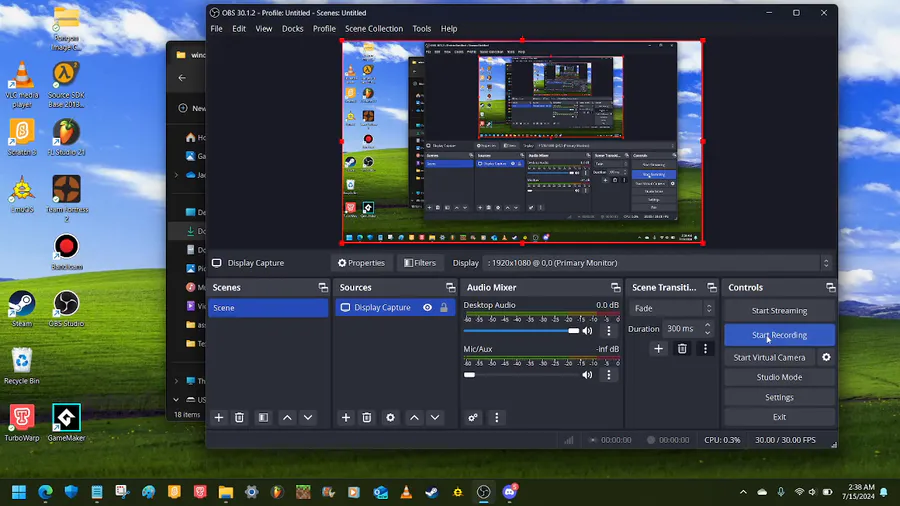The image size is (900, 506).
Task: Open Mic/Aux options menu dots
Action: [x=609, y=375]
